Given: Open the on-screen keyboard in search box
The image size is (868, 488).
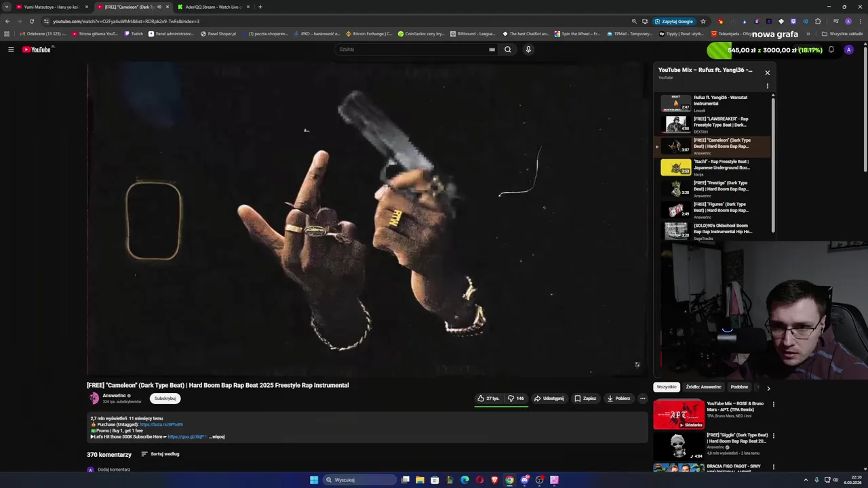Looking at the screenshot, I should point(492,49).
